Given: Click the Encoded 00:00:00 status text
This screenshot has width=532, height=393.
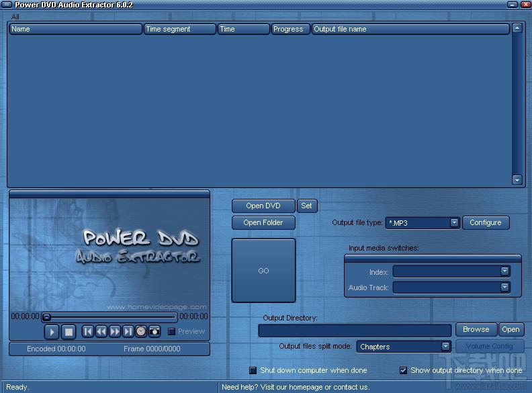Looking at the screenshot, I should (56, 349).
